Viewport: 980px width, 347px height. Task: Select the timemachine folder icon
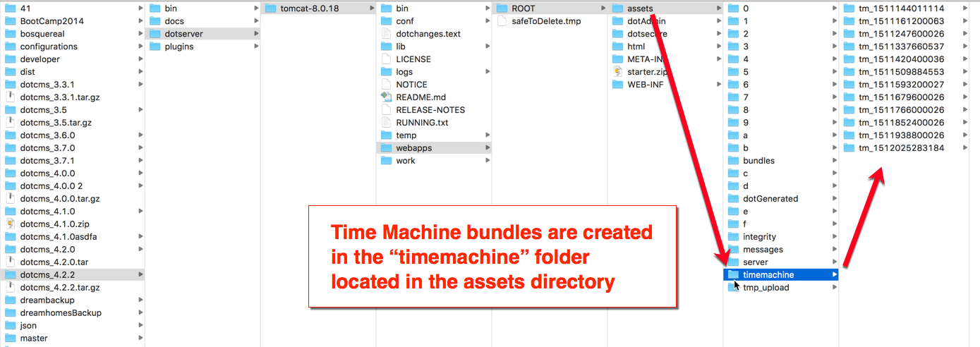pos(733,275)
